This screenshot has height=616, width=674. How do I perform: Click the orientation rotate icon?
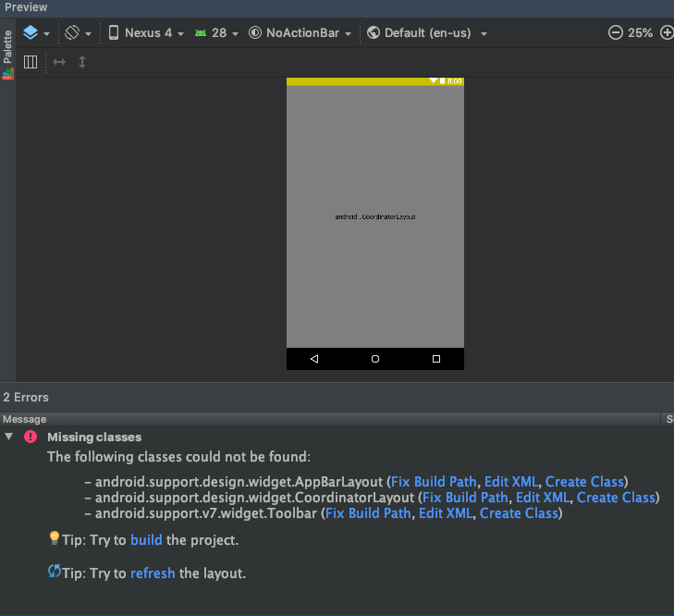[72, 32]
